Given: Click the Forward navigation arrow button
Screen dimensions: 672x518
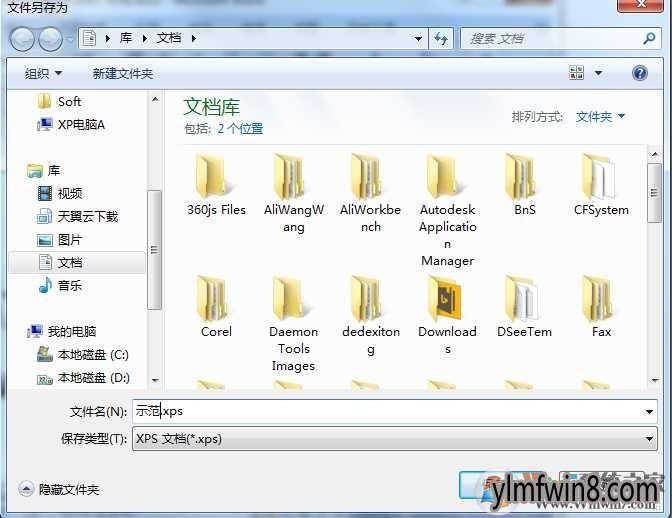Looking at the screenshot, I should tap(50, 39).
